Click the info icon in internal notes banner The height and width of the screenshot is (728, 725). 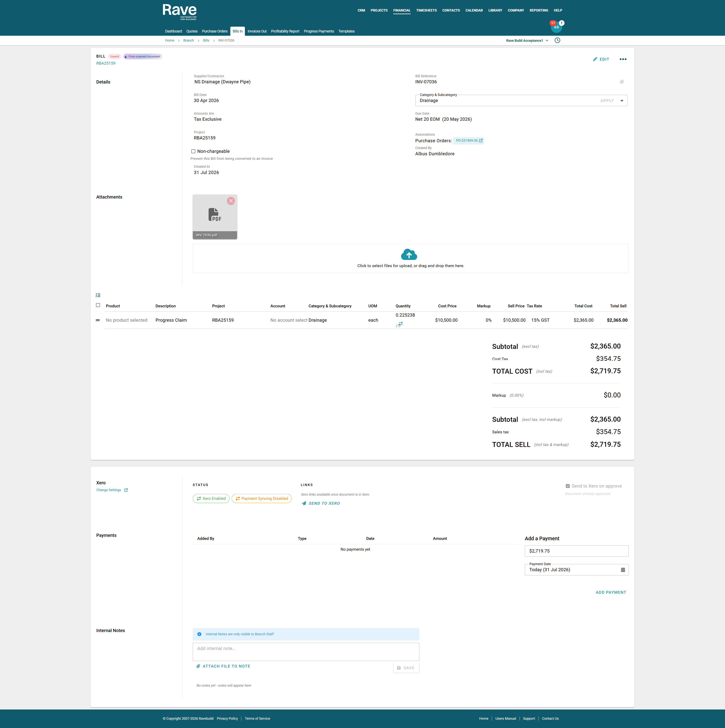coord(199,634)
